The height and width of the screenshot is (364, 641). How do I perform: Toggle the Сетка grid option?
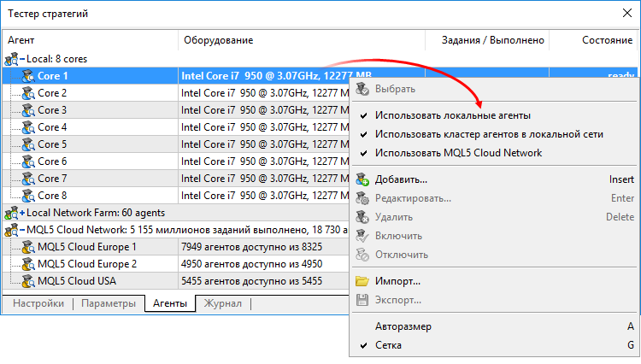pos(388,345)
